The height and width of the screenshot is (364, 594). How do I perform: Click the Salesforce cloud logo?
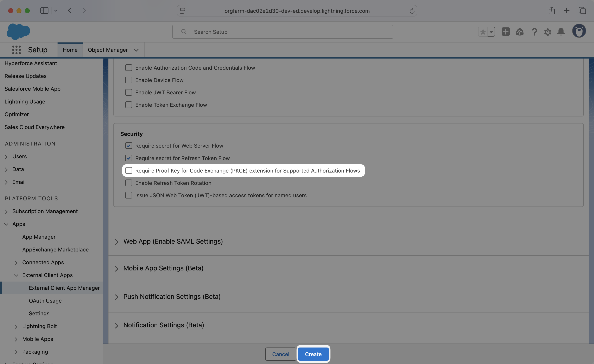coord(18,32)
